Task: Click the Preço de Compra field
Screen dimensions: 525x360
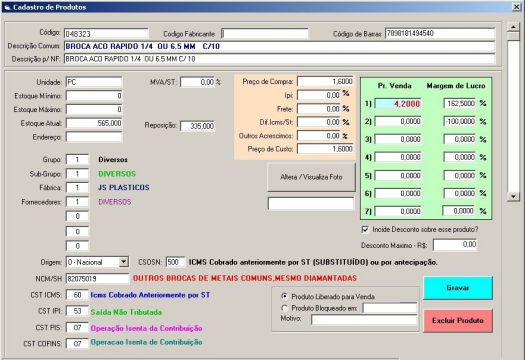Action: click(x=325, y=81)
